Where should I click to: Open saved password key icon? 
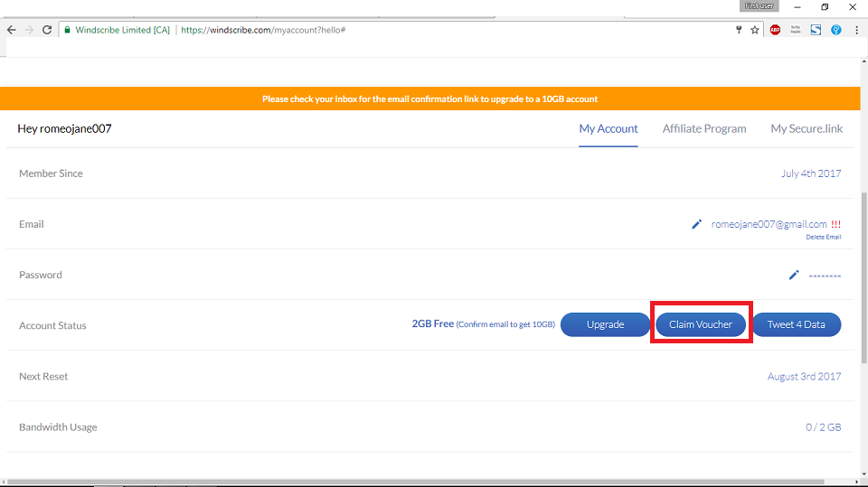click(739, 30)
